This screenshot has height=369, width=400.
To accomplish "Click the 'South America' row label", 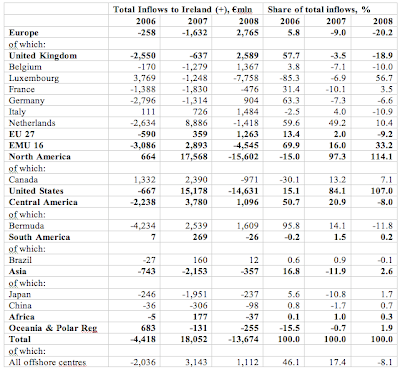I will [x=39, y=237].
